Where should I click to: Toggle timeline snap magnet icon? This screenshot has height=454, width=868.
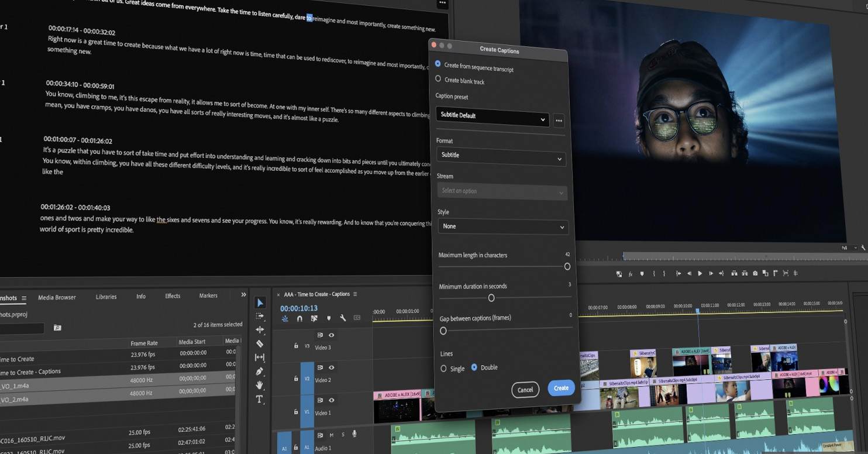pyautogui.click(x=299, y=319)
